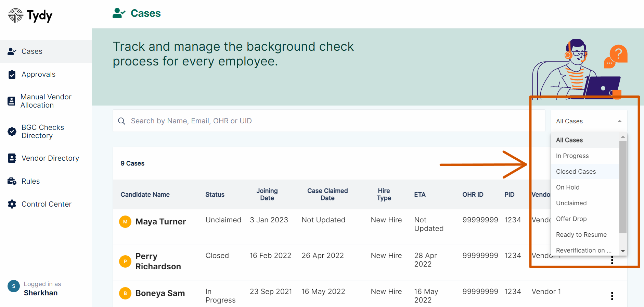Image resolution: width=644 pixels, height=307 pixels.
Task: Click the search magnifier icon
Action: tap(121, 121)
